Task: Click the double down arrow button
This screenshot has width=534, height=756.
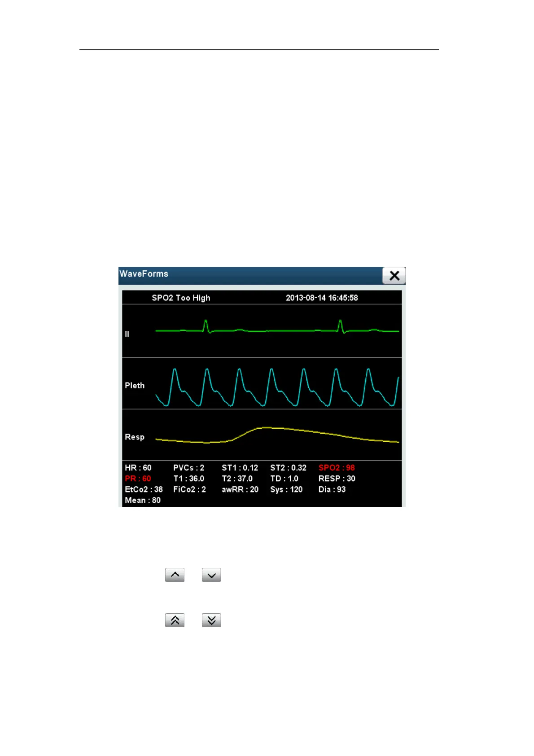Action: tap(211, 620)
